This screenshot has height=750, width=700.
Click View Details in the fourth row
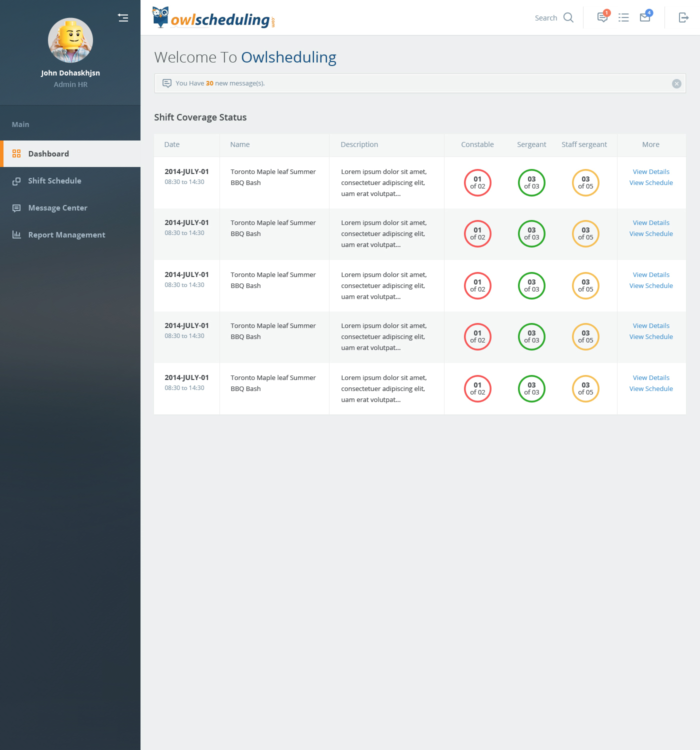tap(651, 325)
